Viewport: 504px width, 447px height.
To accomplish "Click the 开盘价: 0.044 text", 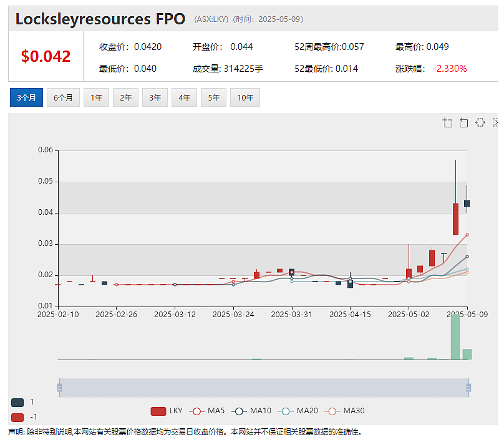I will click(223, 47).
